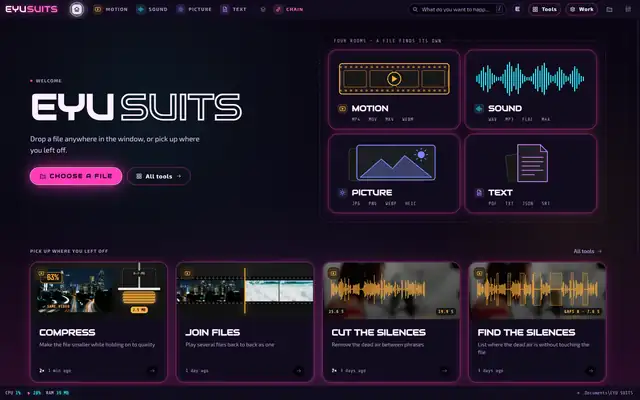Click the arrow icon on Join Files card
Screen dimensions: 640x400
click(x=299, y=371)
